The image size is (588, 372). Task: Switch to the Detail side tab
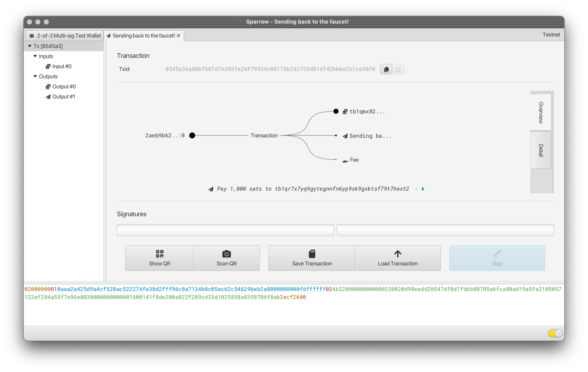(x=541, y=150)
